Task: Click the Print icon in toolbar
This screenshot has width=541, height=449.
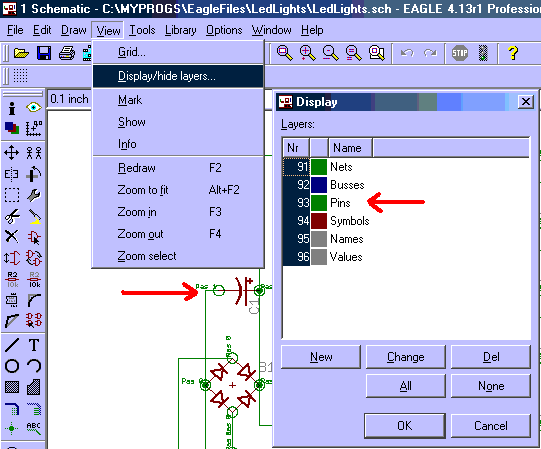Action: click(67, 53)
